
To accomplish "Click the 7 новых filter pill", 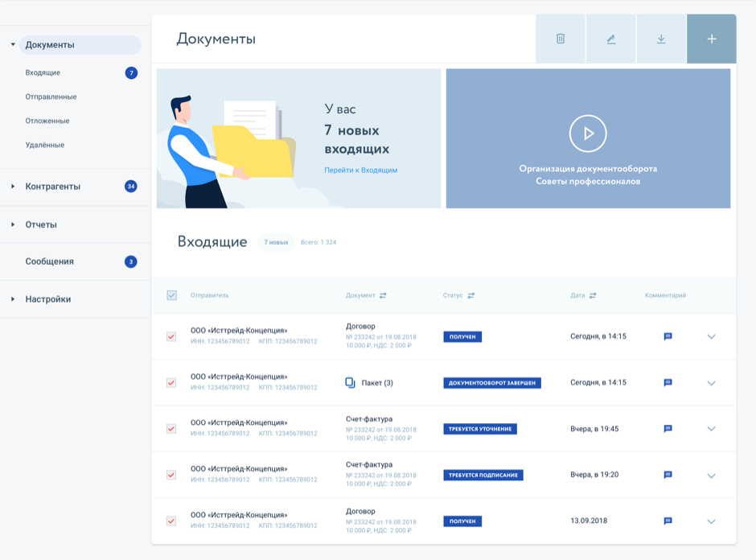I will pyautogui.click(x=276, y=242).
